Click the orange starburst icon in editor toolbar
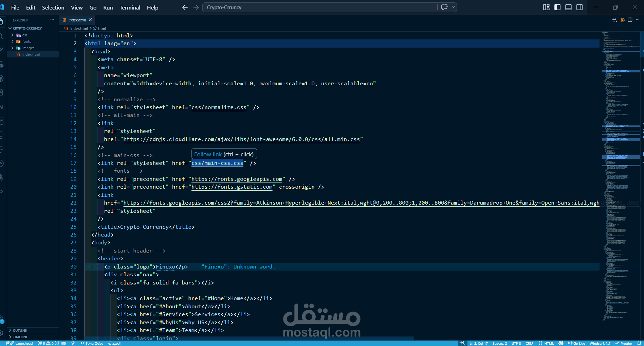Viewport: 644px width, 346px height. [622, 20]
